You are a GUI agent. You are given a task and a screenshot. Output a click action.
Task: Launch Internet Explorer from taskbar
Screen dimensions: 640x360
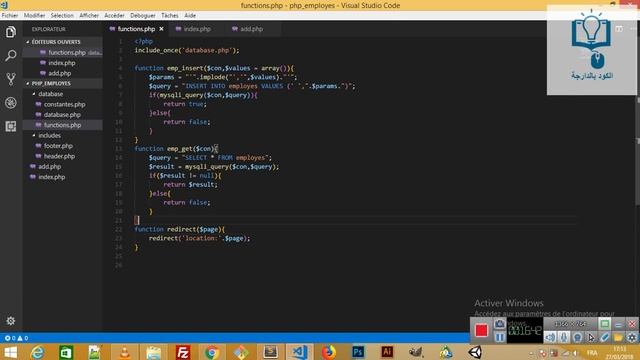(37, 352)
